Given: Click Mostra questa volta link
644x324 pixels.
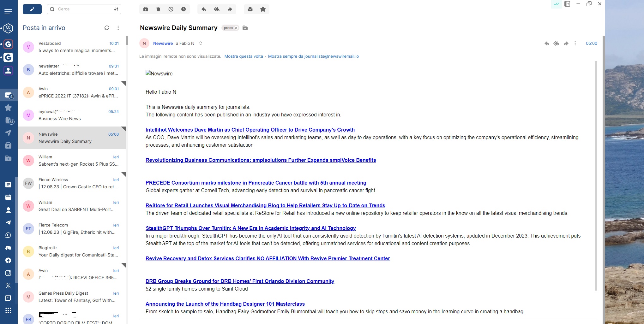Looking at the screenshot, I should [x=244, y=56].
